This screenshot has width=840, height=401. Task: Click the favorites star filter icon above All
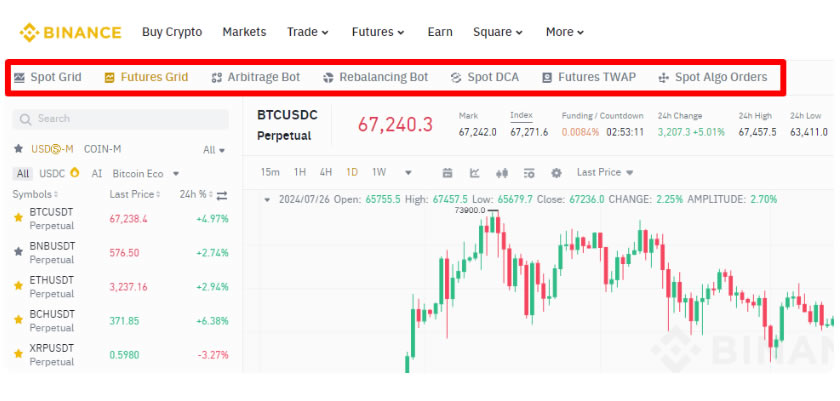[x=18, y=149]
